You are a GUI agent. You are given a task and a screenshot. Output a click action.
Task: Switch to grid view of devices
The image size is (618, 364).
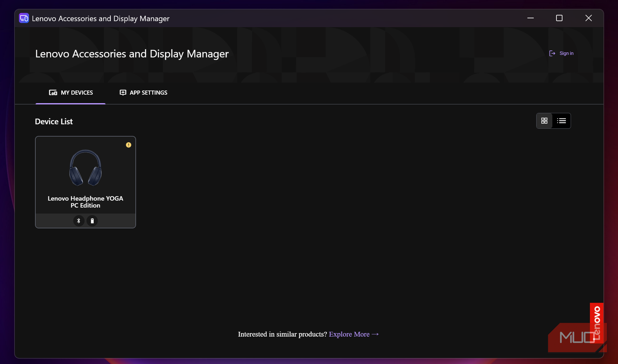click(544, 121)
